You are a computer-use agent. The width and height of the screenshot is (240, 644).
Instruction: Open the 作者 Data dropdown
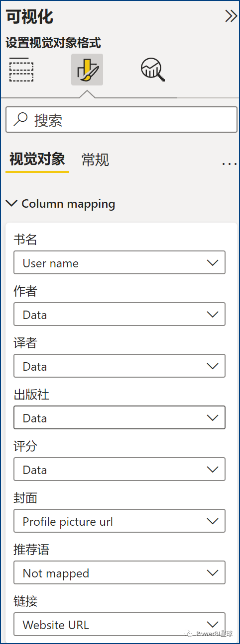(x=120, y=315)
